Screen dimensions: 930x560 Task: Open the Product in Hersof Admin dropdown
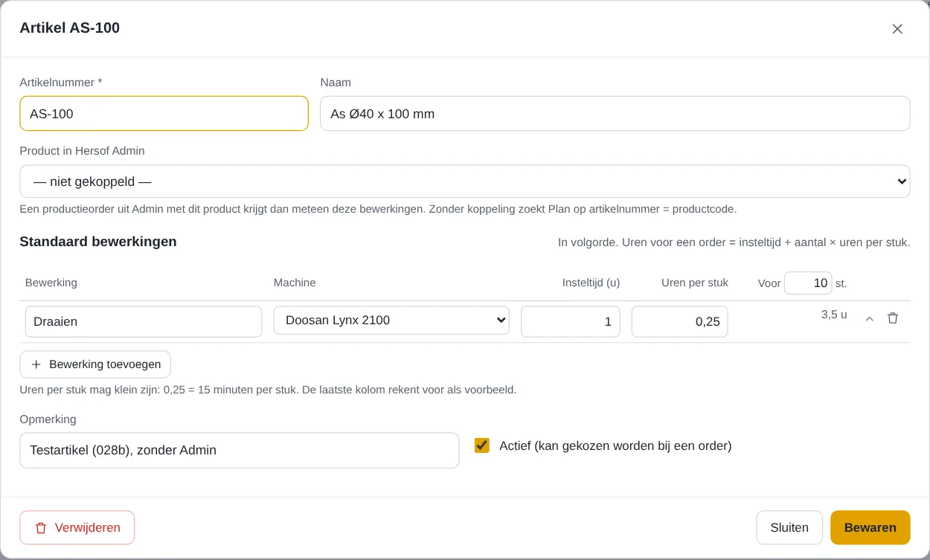coord(465,181)
